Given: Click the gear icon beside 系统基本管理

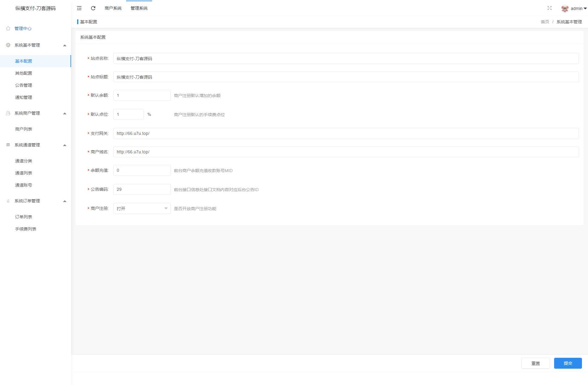Looking at the screenshot, I should click(8, 45).
